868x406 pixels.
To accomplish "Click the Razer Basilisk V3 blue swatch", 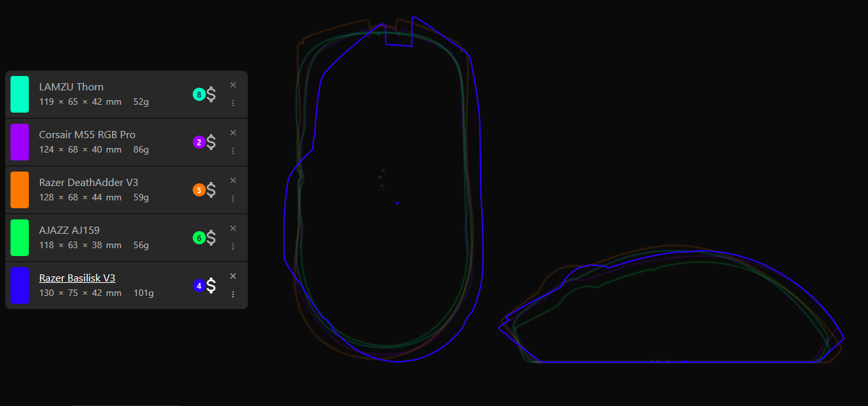I will tap(20, 286).
